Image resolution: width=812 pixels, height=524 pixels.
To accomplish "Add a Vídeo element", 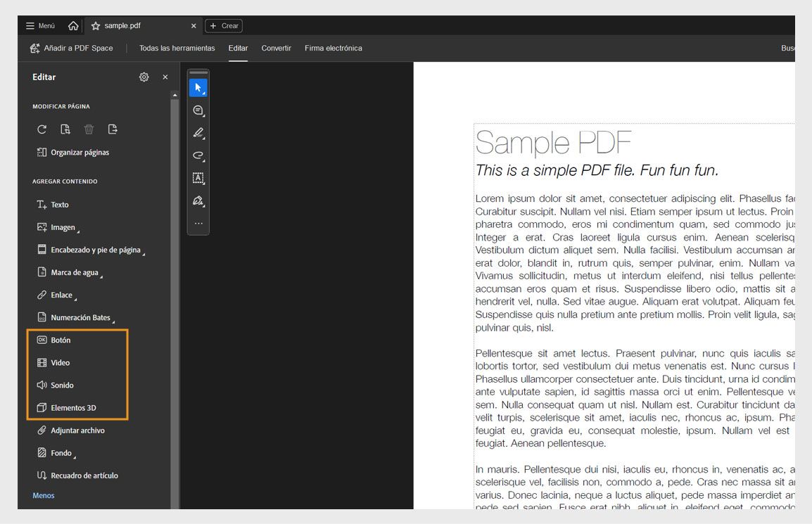I will [x=53, y=362].
